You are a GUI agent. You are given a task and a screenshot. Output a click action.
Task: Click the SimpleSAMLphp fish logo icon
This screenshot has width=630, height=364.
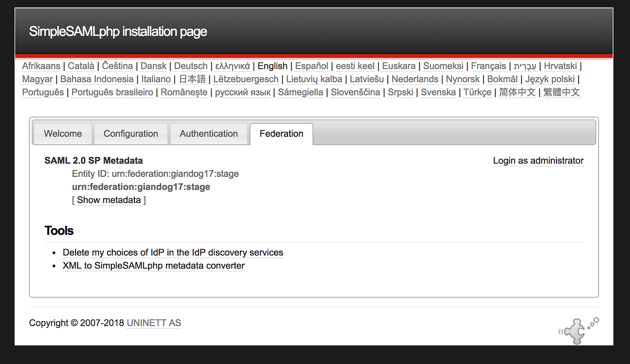coord(576,329)
